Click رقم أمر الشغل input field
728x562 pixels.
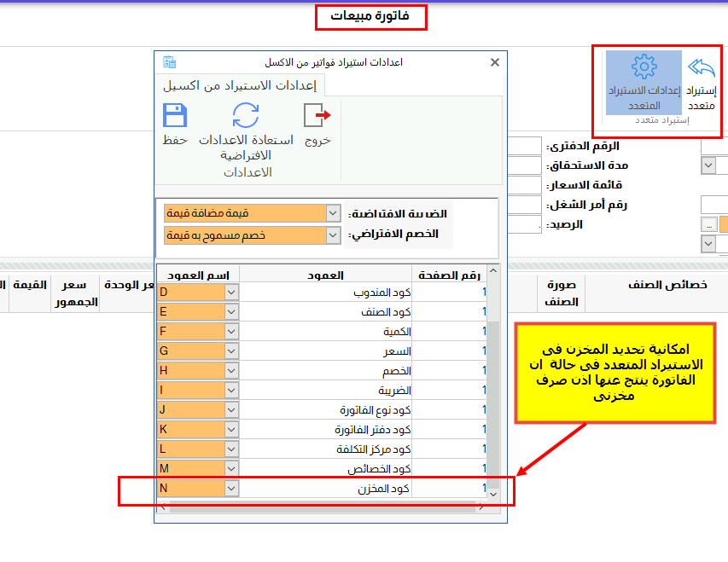click(x=525, y=204)
